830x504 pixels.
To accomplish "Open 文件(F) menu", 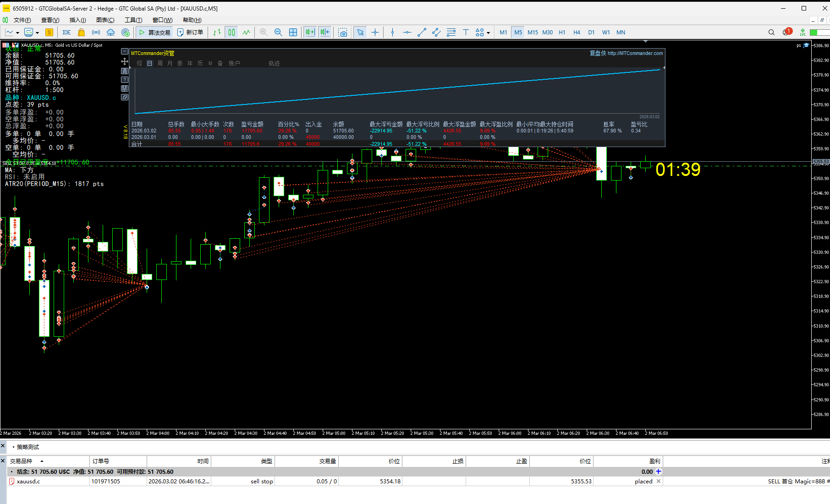I will (22, 20).
